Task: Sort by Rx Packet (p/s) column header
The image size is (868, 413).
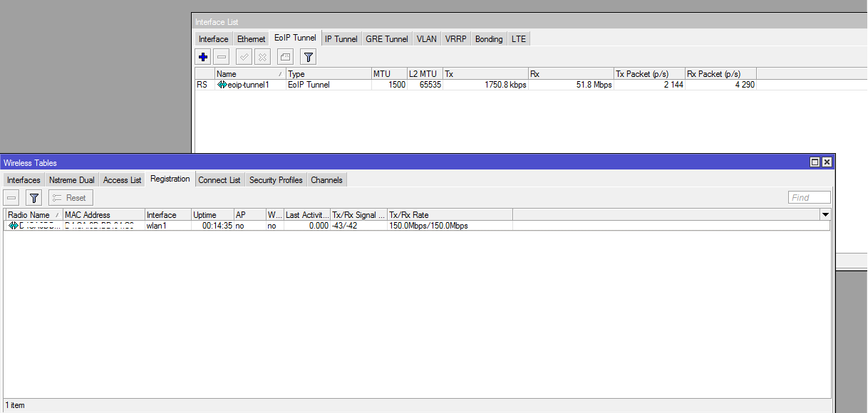Action: tap(720, 74)
